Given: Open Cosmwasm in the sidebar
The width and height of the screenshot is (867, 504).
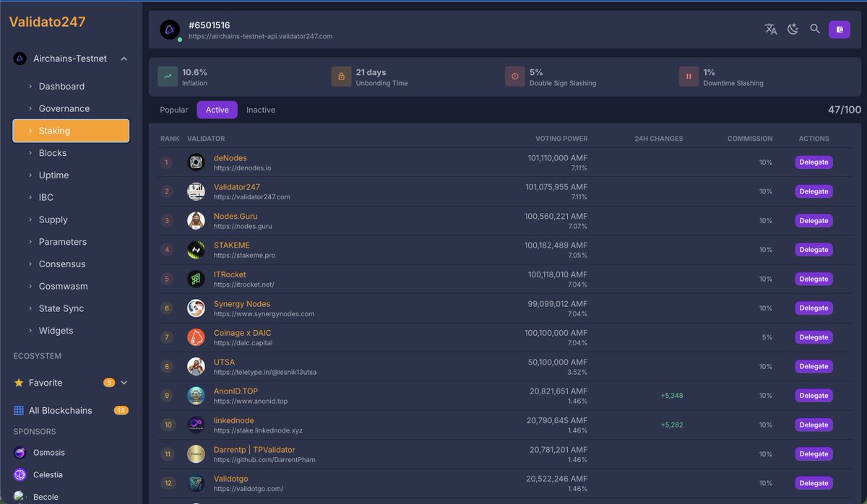Looking at the screenshot, I should click(71, 286).
